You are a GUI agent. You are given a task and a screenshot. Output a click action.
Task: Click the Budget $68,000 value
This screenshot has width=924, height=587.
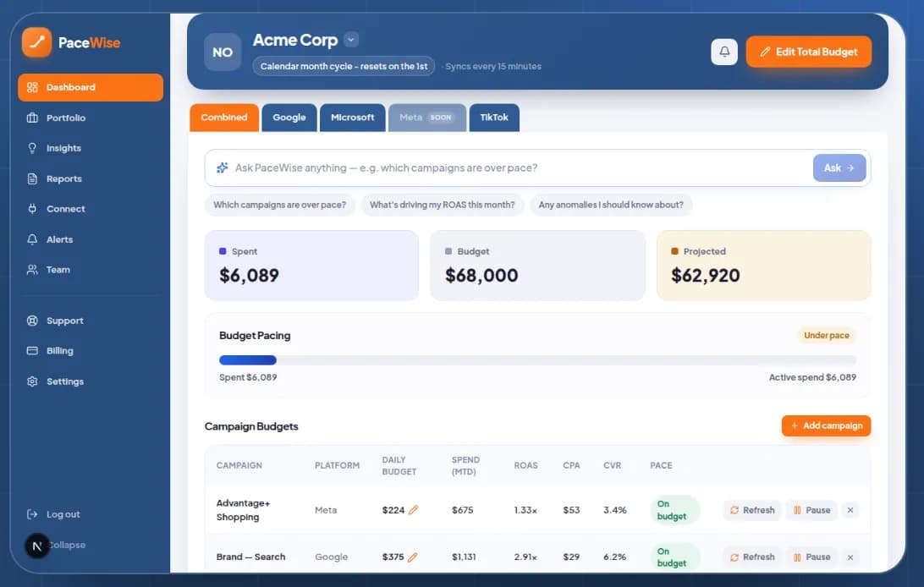pyautogui.click(x=481, y=275)
